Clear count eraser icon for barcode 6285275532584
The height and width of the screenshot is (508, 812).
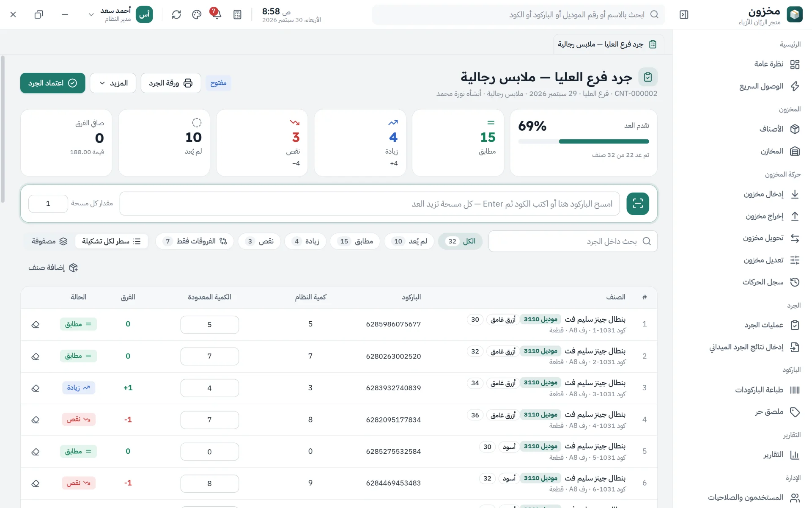tap(36, 452)
